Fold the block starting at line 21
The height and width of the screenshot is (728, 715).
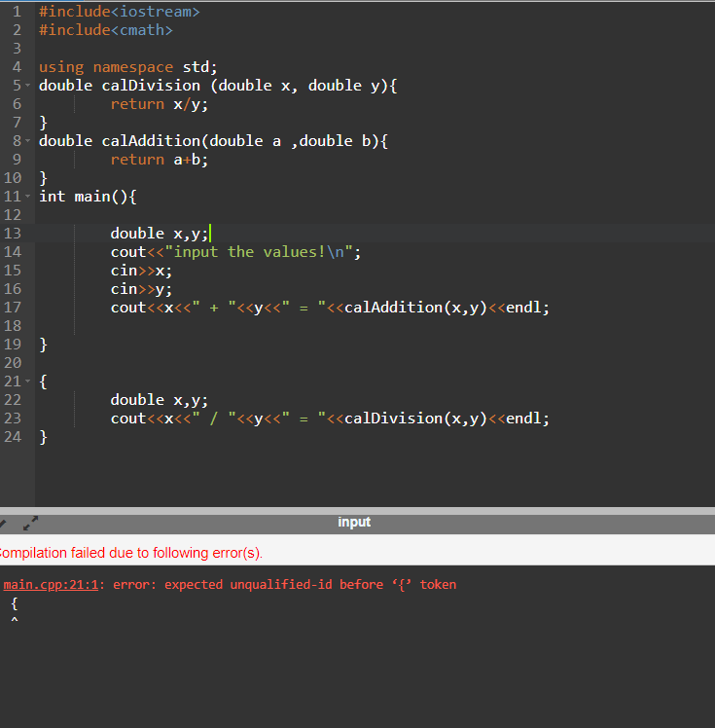click(x=28, y=382)
